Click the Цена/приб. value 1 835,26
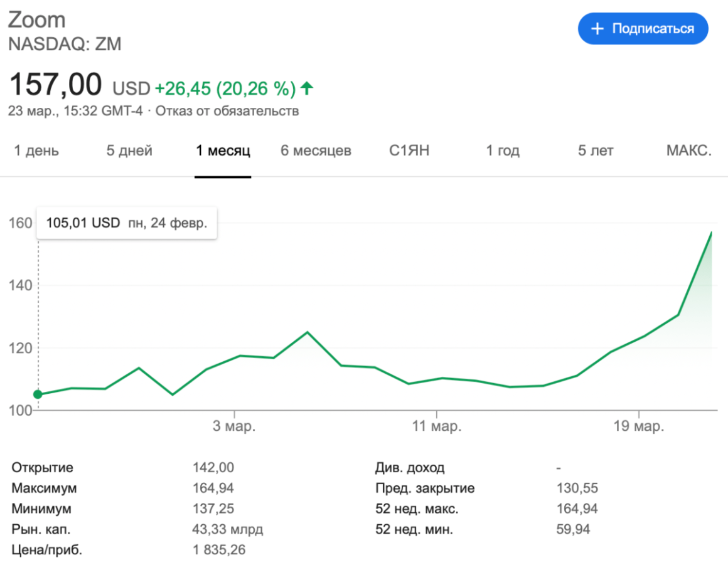Image resolution: width=728 pixels, height=575 pixels. coord(219,550)
